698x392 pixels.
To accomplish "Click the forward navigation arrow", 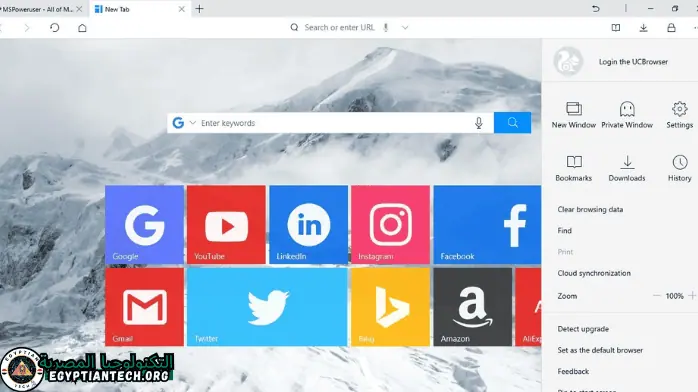I will pyautogui.click(x=27, y=28).
